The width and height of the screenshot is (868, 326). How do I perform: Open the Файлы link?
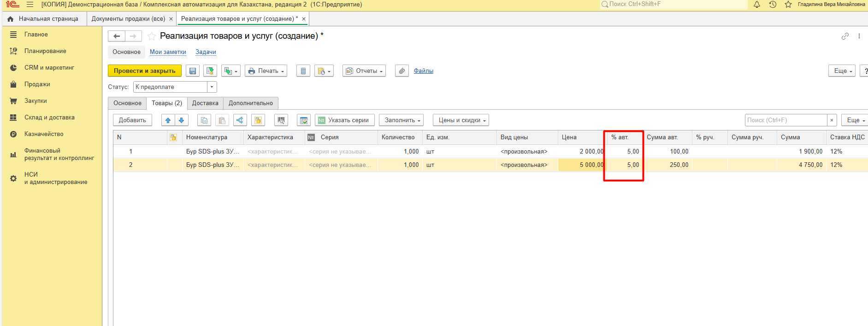click(423, 71)
